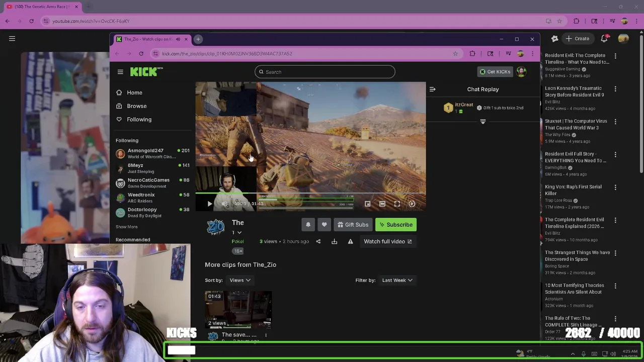Report clip using warning triangle icon

[x=351, y=241]
